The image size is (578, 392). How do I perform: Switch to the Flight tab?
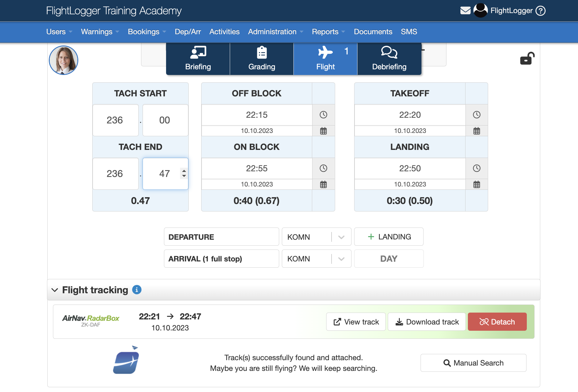[325, 59]
